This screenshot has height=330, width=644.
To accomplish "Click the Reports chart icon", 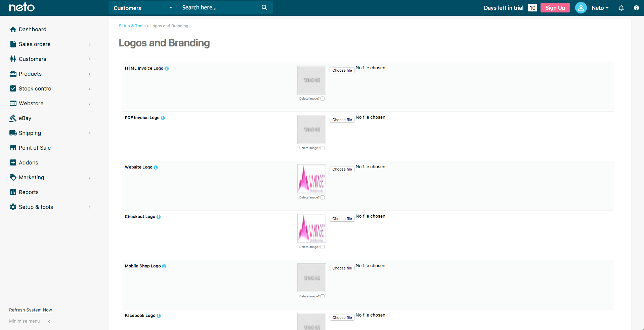I will pos(13,192).
